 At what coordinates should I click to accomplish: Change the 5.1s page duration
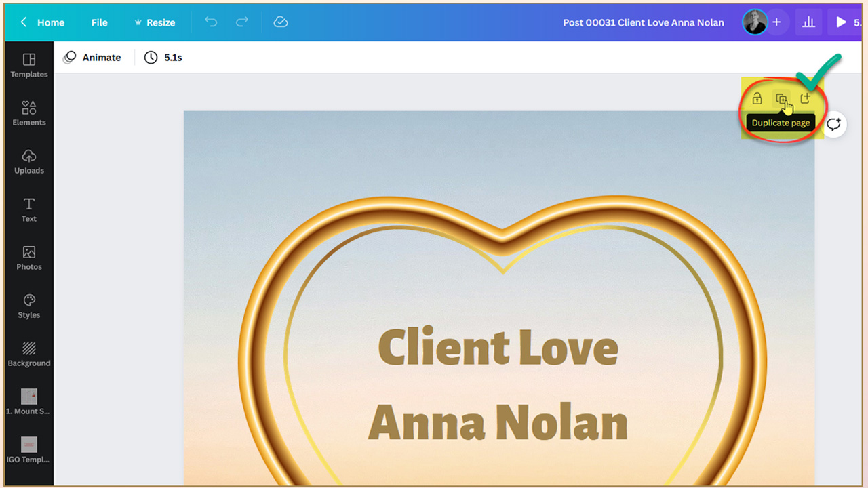click(x=163, y=58)
